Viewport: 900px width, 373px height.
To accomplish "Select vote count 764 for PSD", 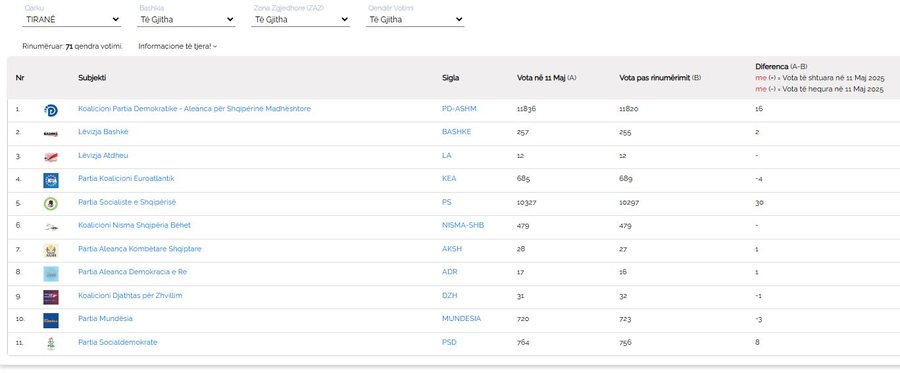I will (x=523, y=343).
